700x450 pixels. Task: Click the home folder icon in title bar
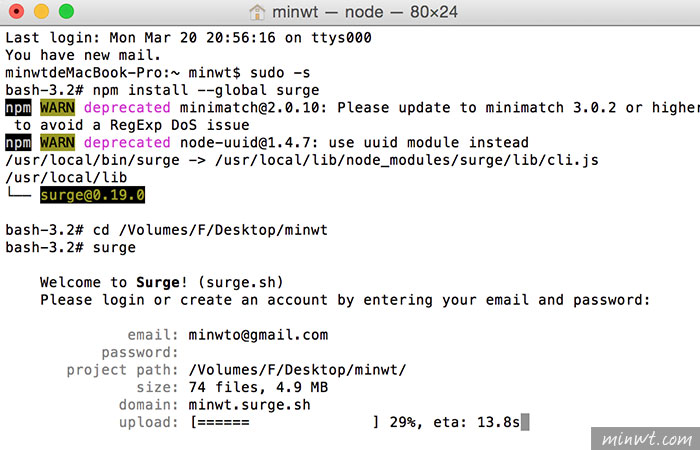point(257,12)
